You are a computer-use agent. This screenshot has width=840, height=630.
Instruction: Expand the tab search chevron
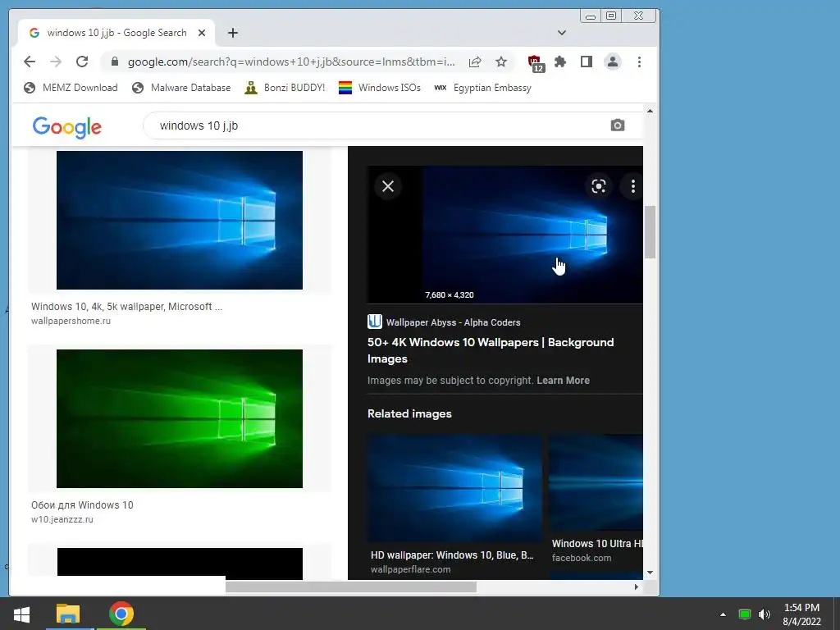(561, 33)
